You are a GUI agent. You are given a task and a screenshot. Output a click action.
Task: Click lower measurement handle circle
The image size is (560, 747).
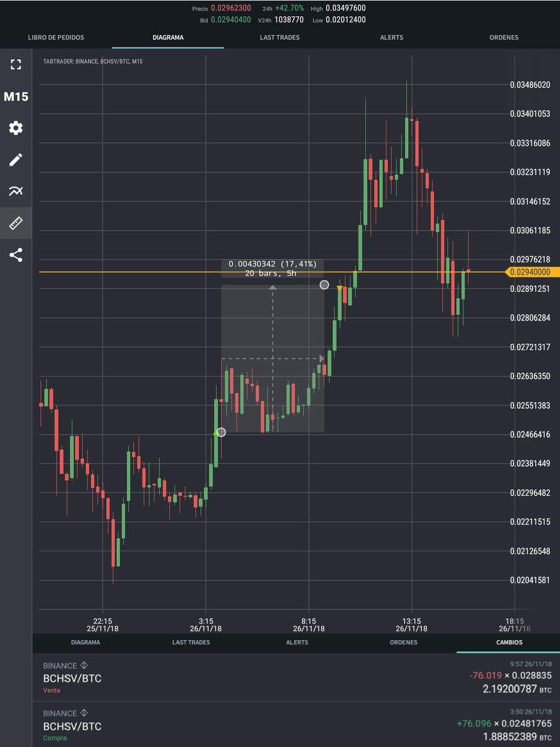click(221, 432)
